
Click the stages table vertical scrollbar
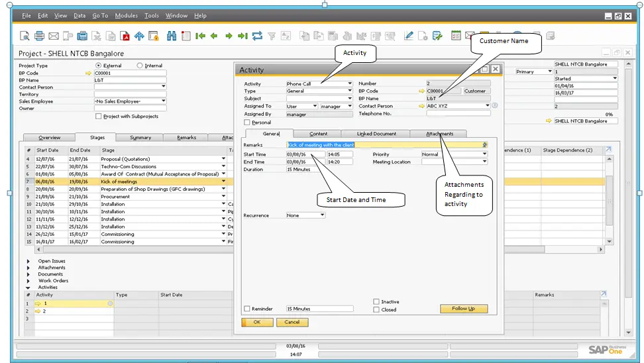pyautogui.click(x=610, y=200)
